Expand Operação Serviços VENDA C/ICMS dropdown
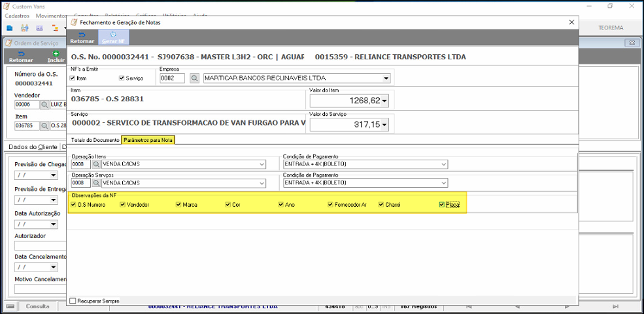Screen dimensions: 644x314 click(x=262, y=183)
